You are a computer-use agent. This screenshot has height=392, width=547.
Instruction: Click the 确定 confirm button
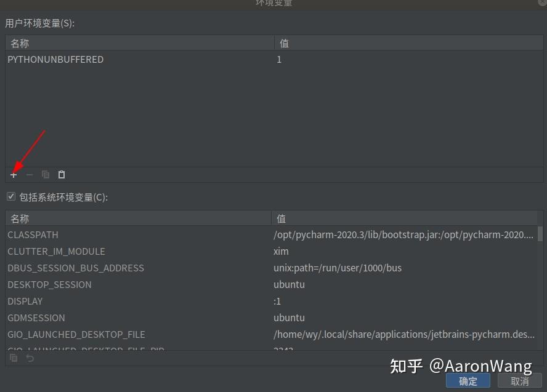pos(468,380)
